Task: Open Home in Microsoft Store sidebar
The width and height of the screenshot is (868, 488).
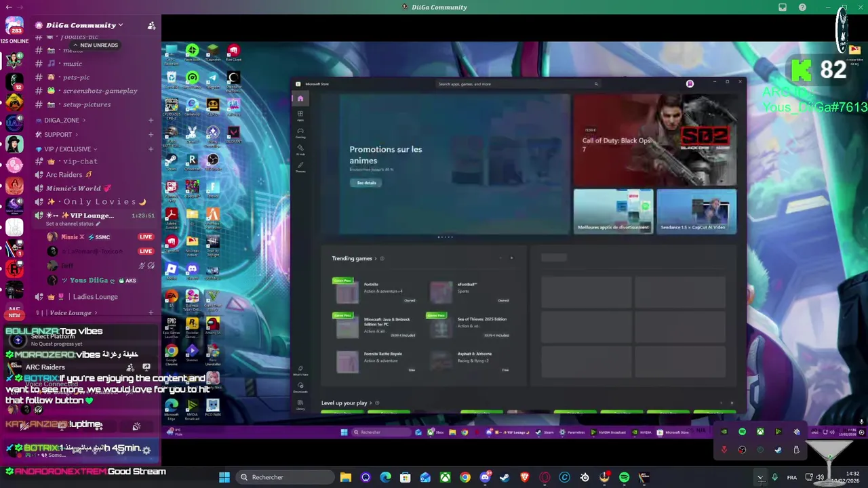Action: coord(300,99)
